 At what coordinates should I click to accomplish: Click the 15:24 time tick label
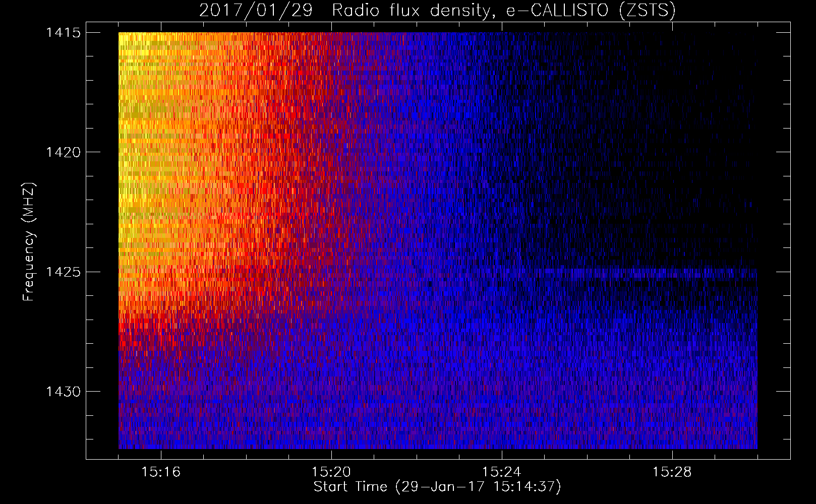click(502, 472)
